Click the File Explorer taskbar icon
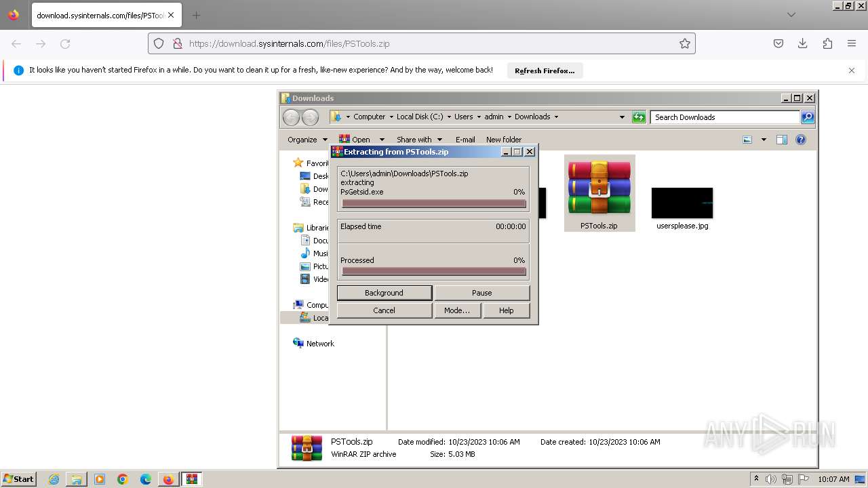 (x=77, y=479)
